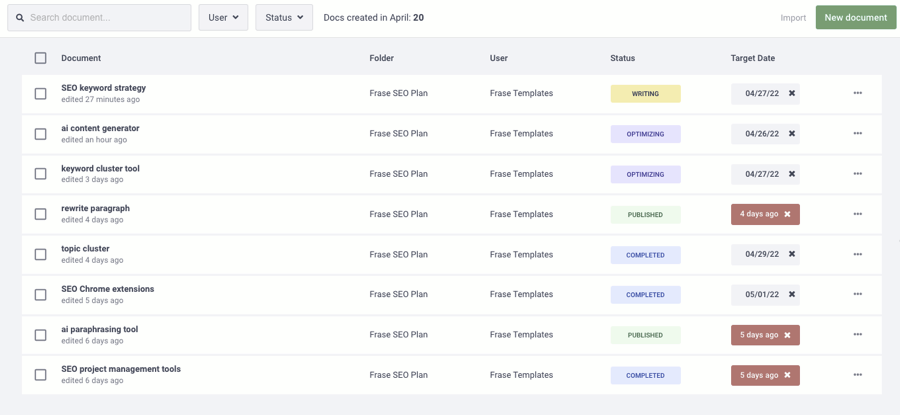Click the Import link
The image size is (900, 415).
coord(793,18)
